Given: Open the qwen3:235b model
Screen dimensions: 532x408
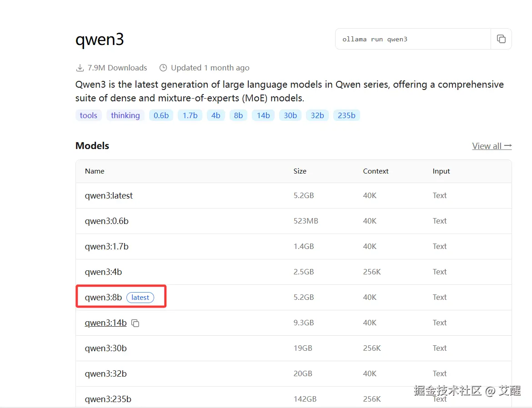Looking at the screenshot, I should 108,399.
